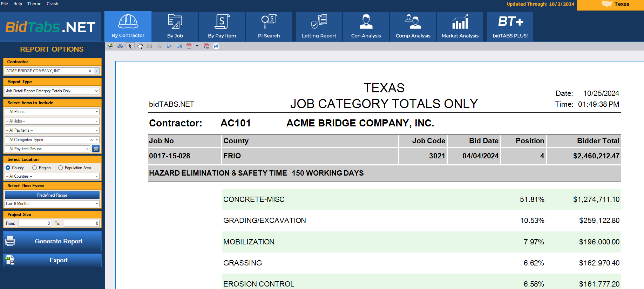Click the Predefined Range button

point(52,195)
